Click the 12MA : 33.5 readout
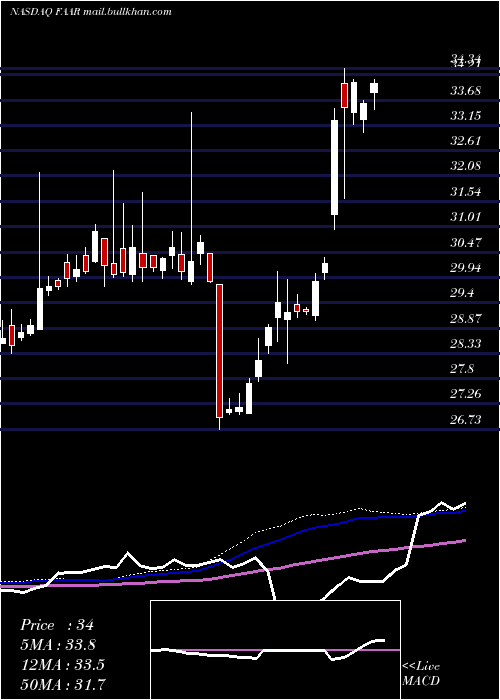Viewport: 500px width, 700px height. 62,665
